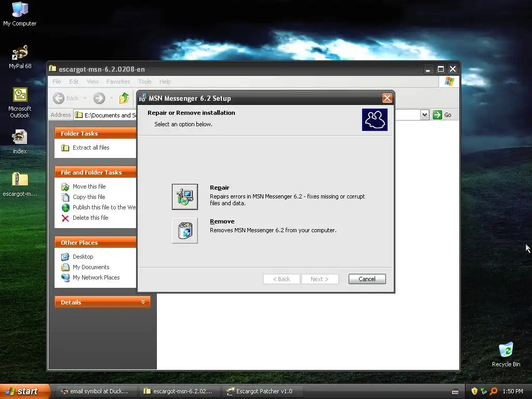Click the disabled Back button in Setup

281,279
